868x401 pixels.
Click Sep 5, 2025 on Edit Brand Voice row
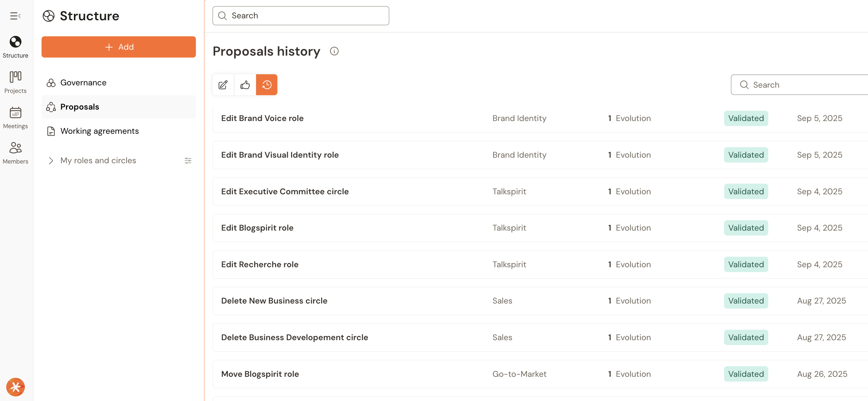coord(820,118)
